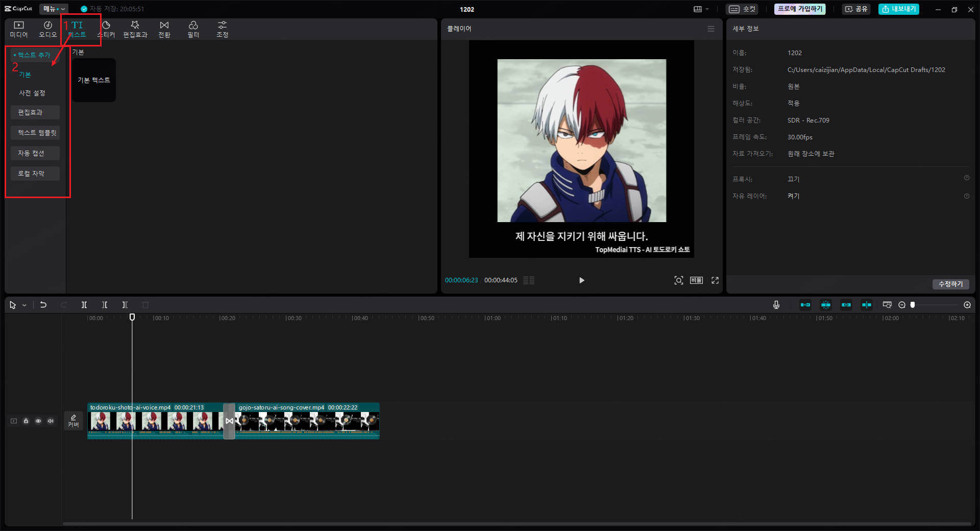Click the 내보내기 export button
The image size is (980, 531).
coord(899,9)
